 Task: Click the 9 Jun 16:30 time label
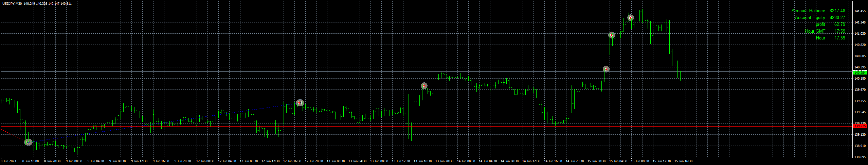[161, 161]
